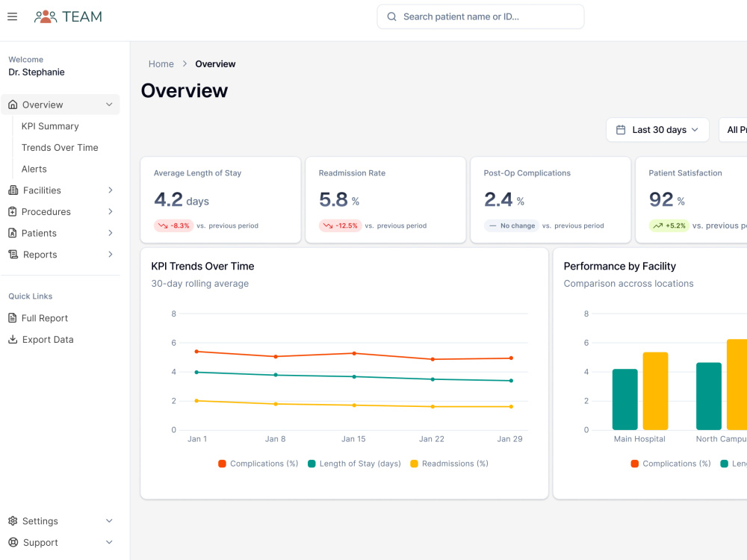747x560 pixels.
Task: Click the Dr. Stephanie name text
Action: (36, 72)
